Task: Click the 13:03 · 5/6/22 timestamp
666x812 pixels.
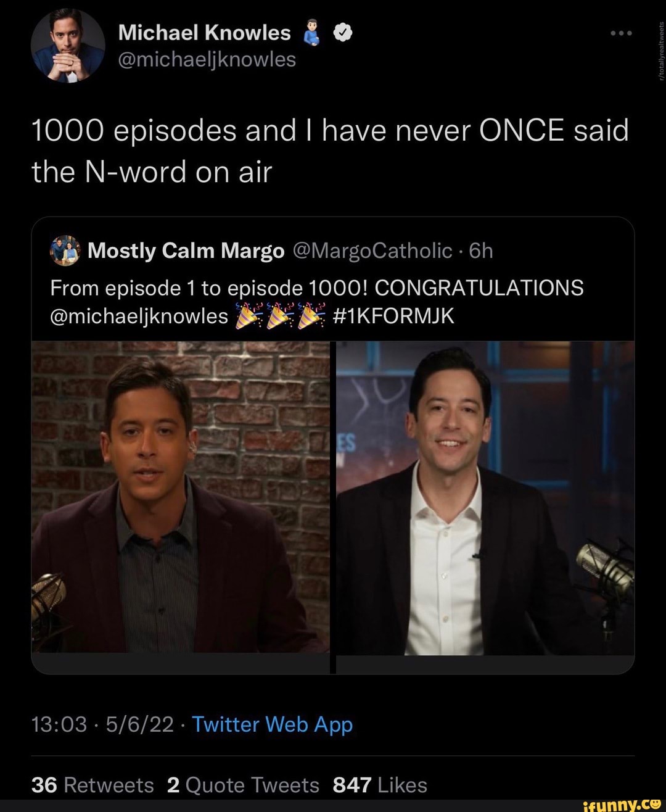Action: click(x=103, y=724)
